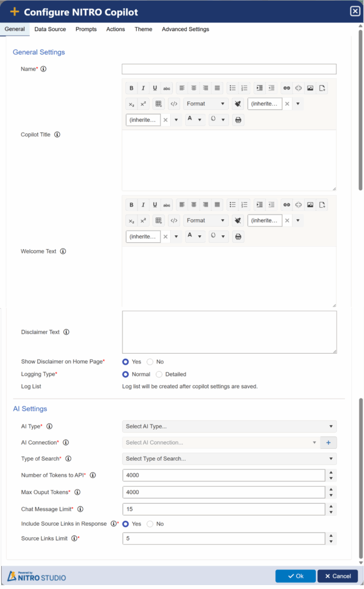Viewport: 364px width, 589px height.
Task: Open the Prompts tab
Action: coord(86,29)
